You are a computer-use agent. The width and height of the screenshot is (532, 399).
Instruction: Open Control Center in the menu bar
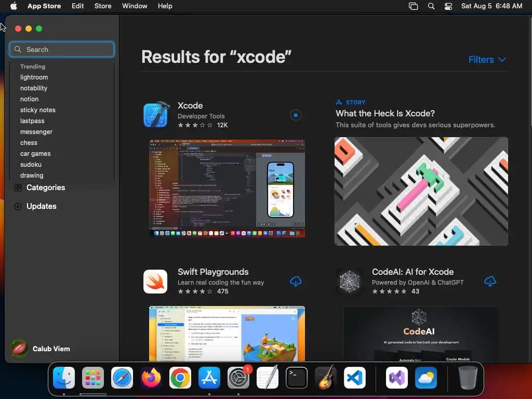click(448, 6)
